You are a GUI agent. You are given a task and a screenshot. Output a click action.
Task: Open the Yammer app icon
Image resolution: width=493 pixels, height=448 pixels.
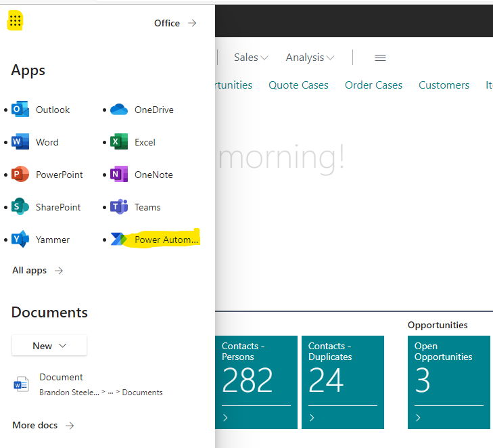pos(20,239)
